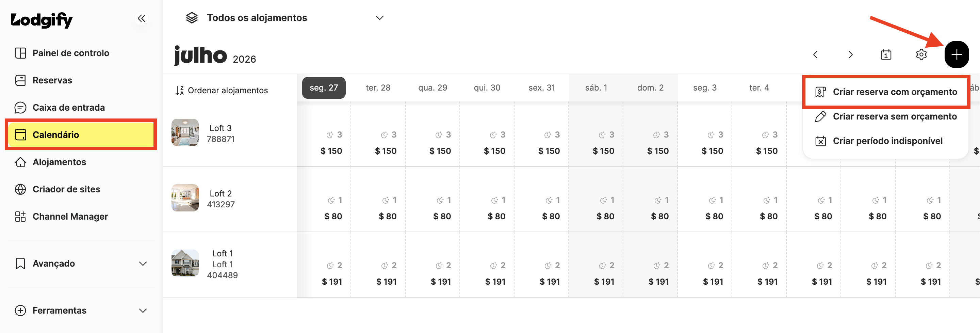The image size is (980, 333).
Task: Open the Caixa de entrada page
Action: [81, 108]
